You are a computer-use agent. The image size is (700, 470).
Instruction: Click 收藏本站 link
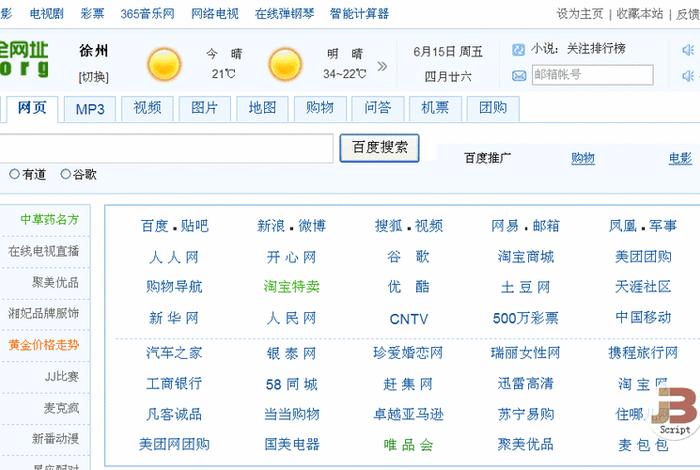tap(640, 14)
